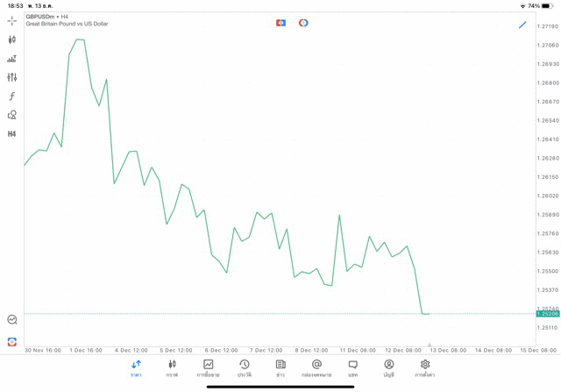Open chart type candlestick selector
561x392 pixels.
[12, 39]
